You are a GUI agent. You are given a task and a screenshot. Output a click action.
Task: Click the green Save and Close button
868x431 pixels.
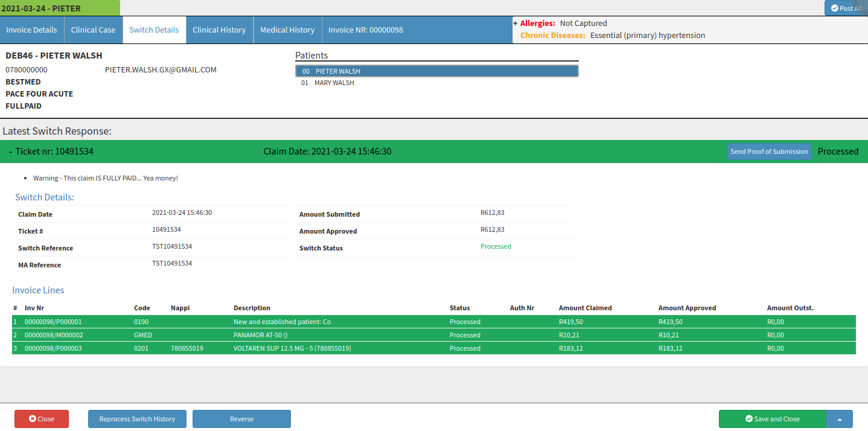click(x=772, y=419)
